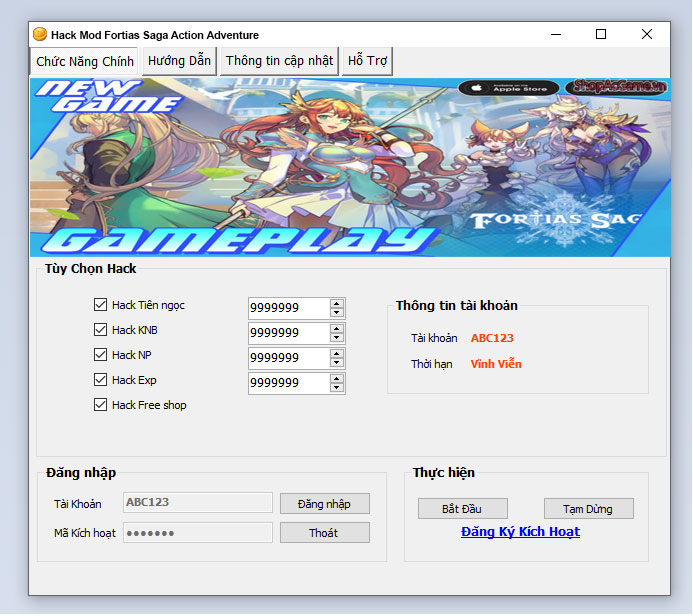693x616 pixels.
Task: Maximize the Hack Mod window
Action: (x=601, y=35)
